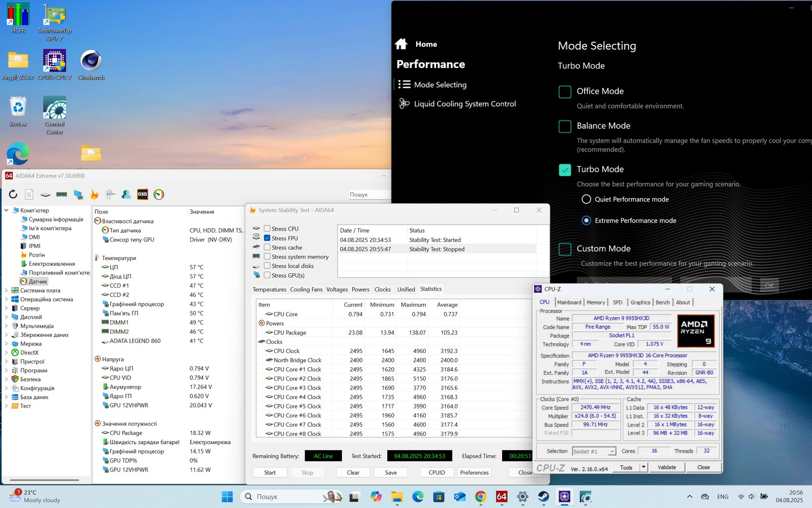The image size is (812, 508).
Task: Click the Save button in Stability Test
Action: click(391, 472)
